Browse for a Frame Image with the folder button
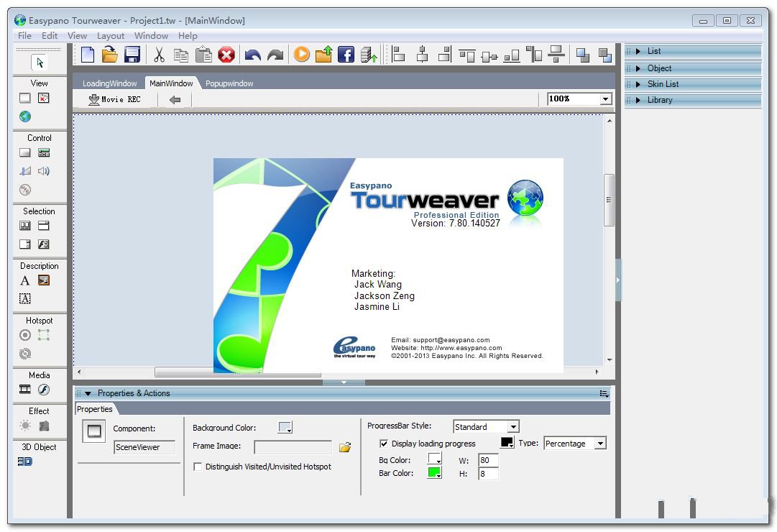Viewport: 777px width, 532px height. click(345, 447)
